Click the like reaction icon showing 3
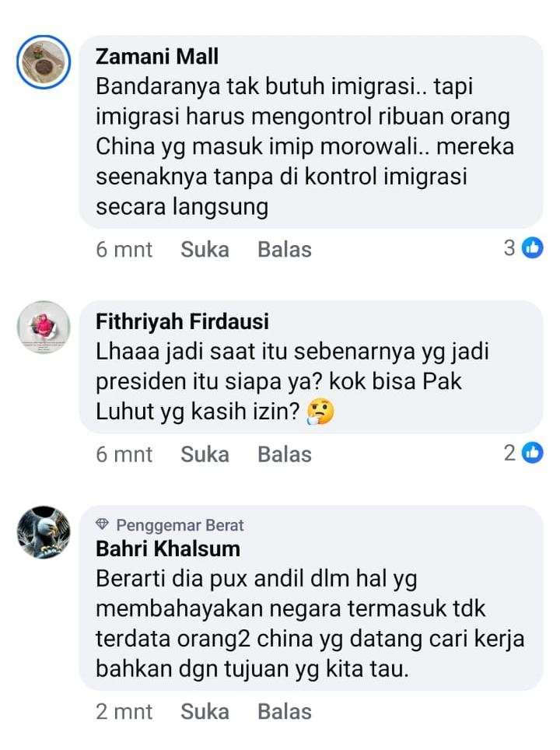The image size is (560, 750). (x=532, y=247)
